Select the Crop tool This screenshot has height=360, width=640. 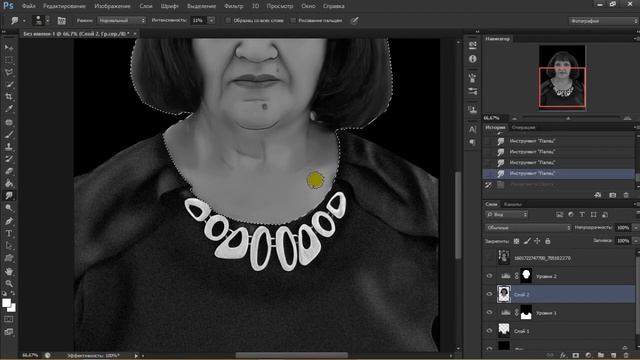click(9, 97)
